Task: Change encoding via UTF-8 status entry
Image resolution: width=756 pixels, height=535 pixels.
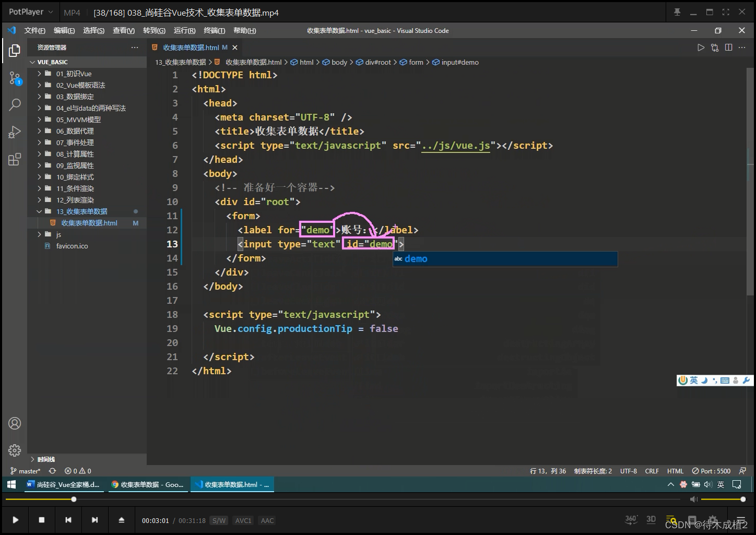Action: [629, 471]
